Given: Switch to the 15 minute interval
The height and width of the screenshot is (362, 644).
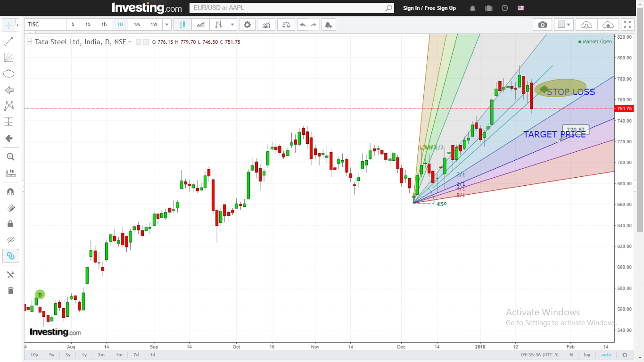Looking at the screenshot, I should 88,25.
